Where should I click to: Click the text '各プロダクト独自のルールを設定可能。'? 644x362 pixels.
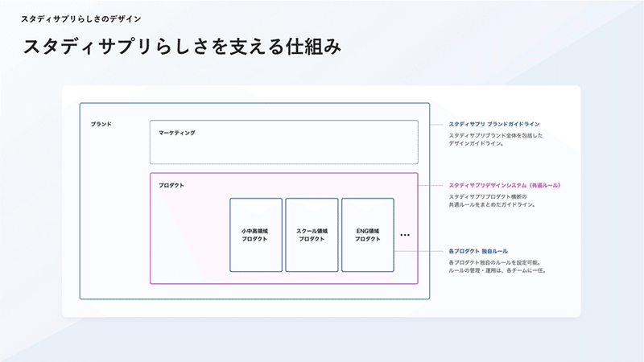pos(495,262)
